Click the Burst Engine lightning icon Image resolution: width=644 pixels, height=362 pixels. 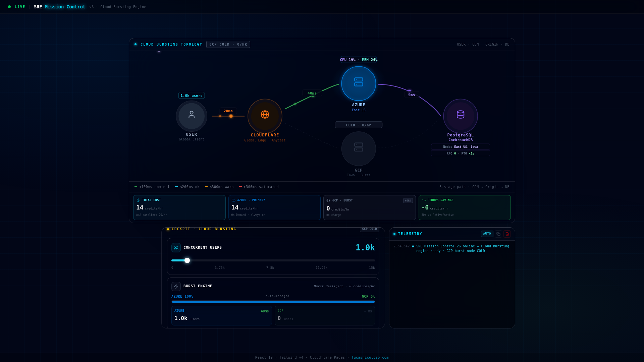176,287
